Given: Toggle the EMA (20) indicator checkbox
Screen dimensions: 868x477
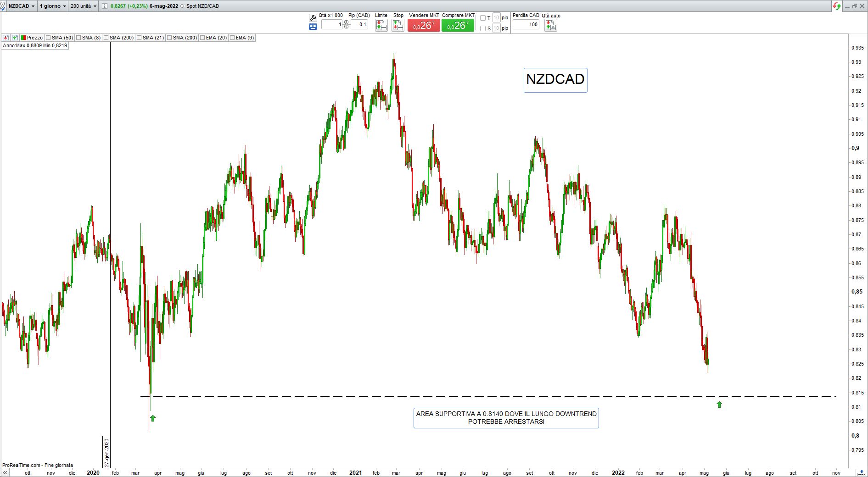Looking at the screenshot, I should click(x=202, y=38).
